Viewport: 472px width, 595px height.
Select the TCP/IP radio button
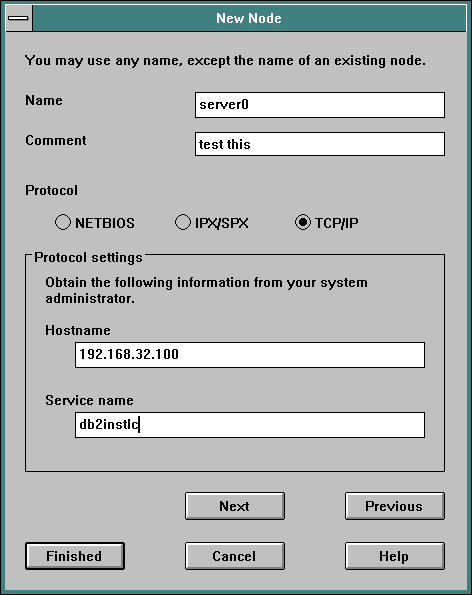(302, 222)
